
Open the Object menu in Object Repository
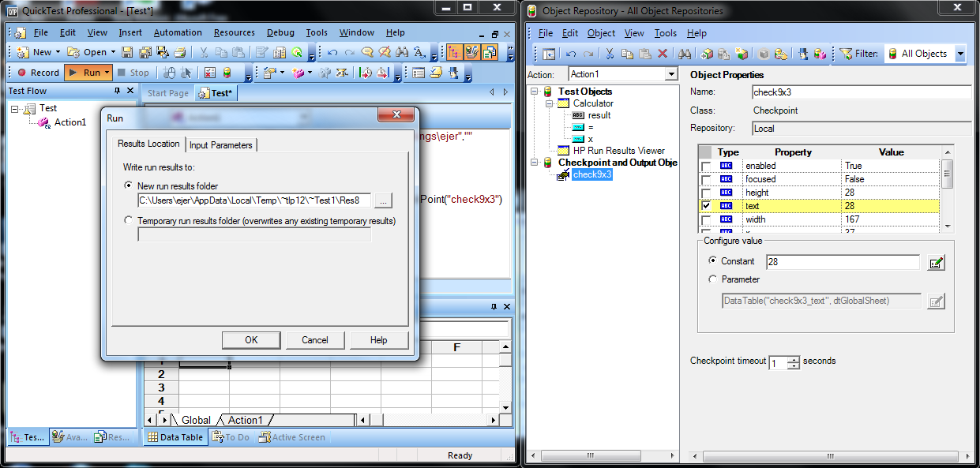click(x=601, y=33)
